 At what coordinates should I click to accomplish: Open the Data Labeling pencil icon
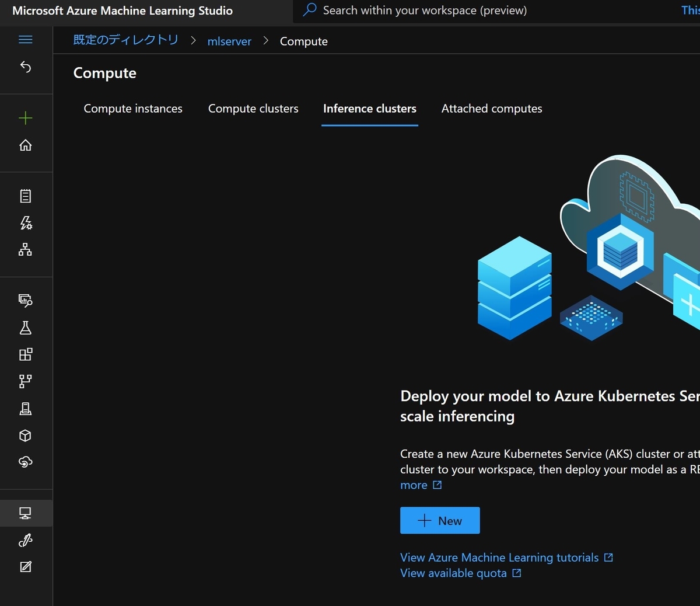pyautogui.click(x=26, y=566)
